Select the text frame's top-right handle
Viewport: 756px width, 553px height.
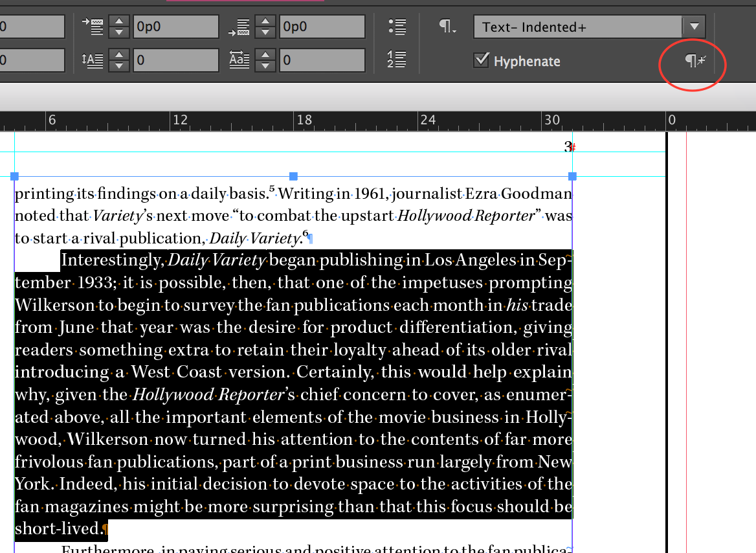click(x=572, y=177)
